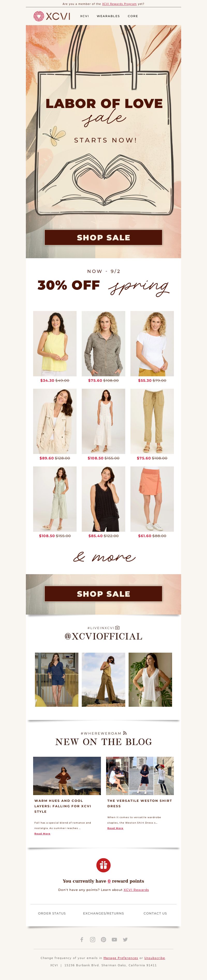Open the Manage Preferences link
207x980 pixels.
[x=121, y=958]
